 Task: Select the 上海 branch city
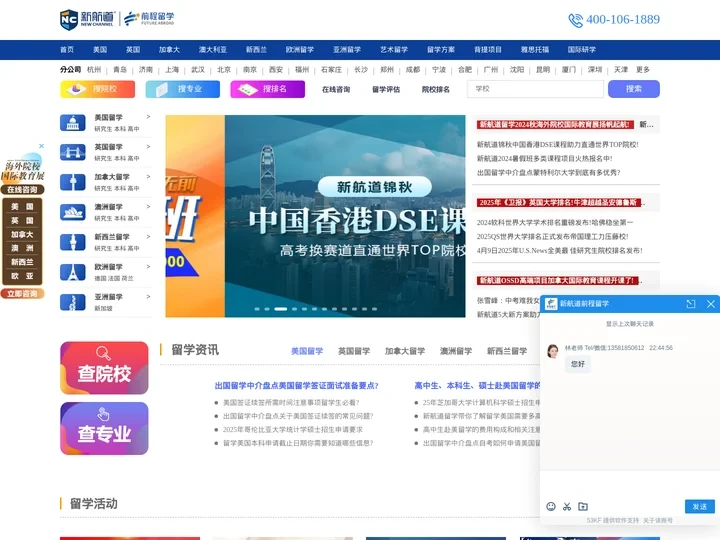(172, 69)
